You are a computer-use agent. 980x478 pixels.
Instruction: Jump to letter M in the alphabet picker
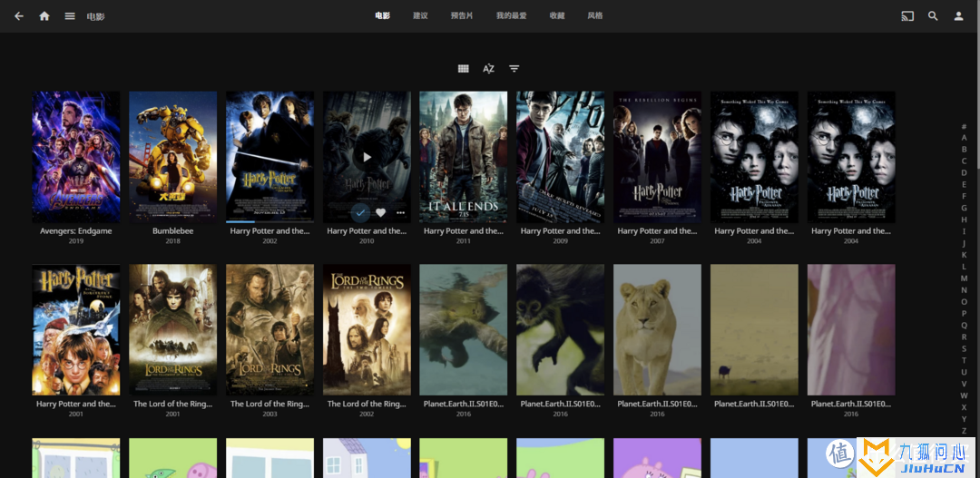[x=965, y=278]
